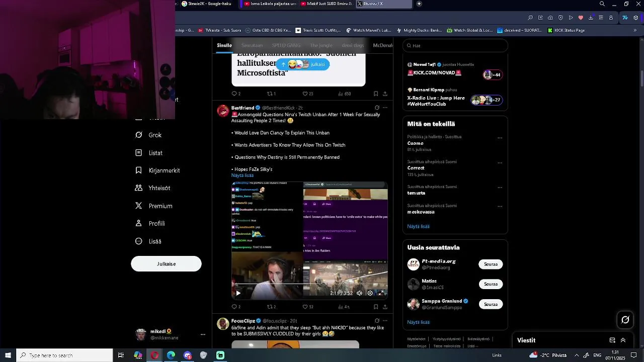This screenshot has height=362, width=644.
Task: Switch to Stewie2K Google-haku browser tab
Action: [x=207, y=4]
